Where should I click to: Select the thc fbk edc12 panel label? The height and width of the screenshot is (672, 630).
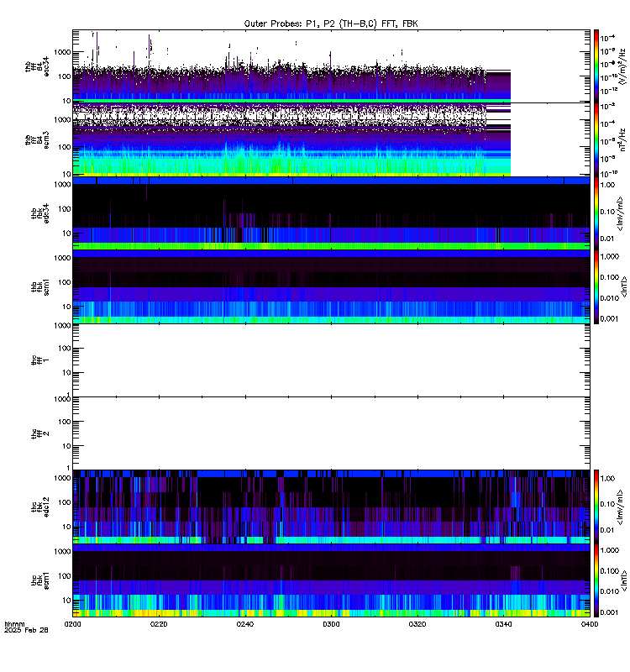click(40, 507)
